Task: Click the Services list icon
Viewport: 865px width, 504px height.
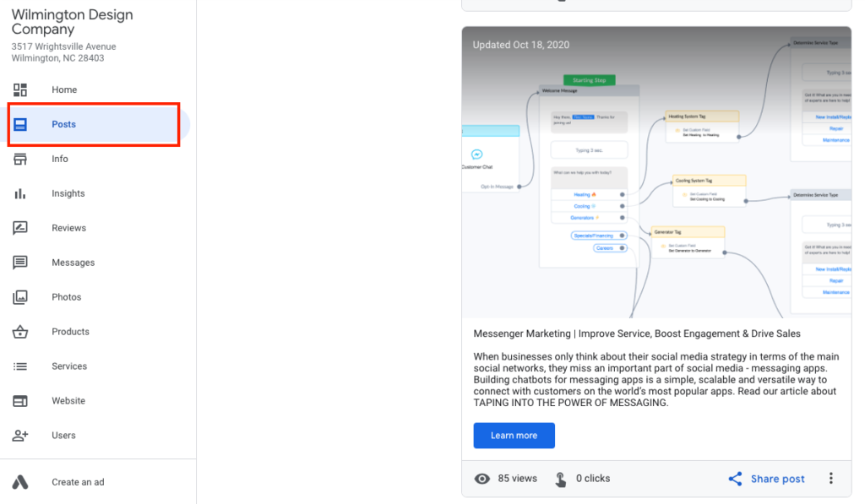Action: (x=20, y=366)
